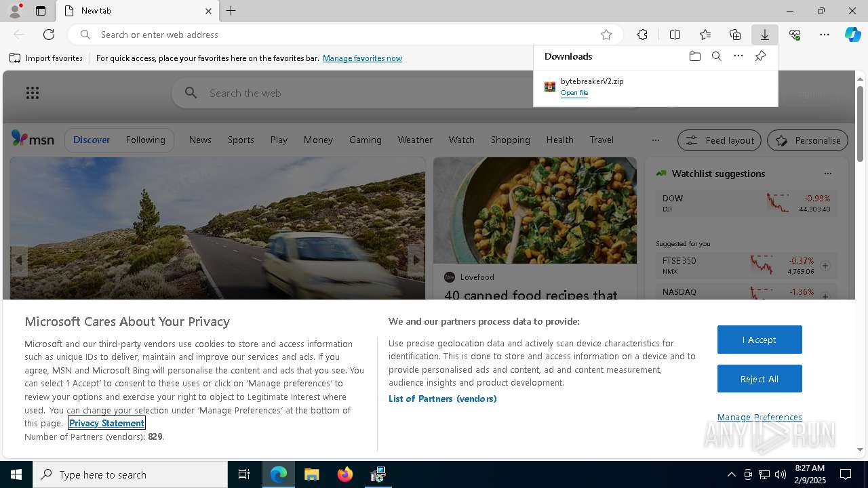Screen dimensions: 868x488
Task: Open Feed layout options
Action: pos(719,140)
